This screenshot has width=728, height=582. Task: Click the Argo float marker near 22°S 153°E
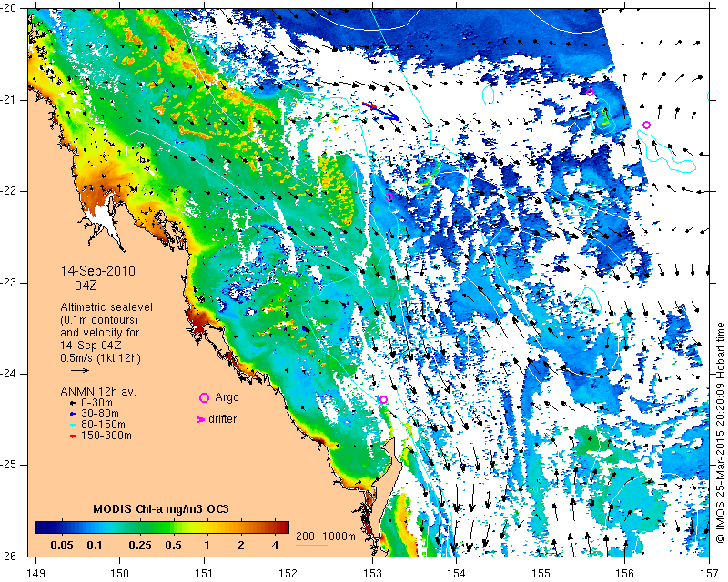click(389, 196)
